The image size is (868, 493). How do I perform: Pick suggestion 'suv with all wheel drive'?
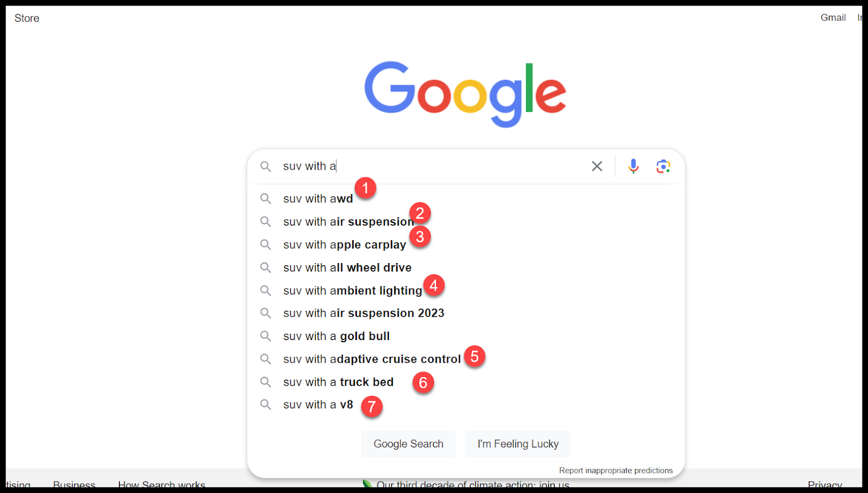pos(347,267)
